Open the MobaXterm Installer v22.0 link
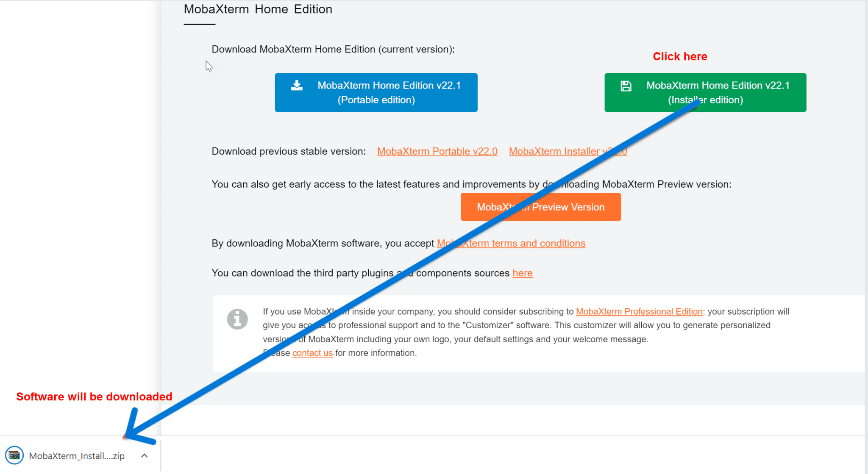Image resolution: width=868 pixels, height=474 pixels. coord(568,151)
